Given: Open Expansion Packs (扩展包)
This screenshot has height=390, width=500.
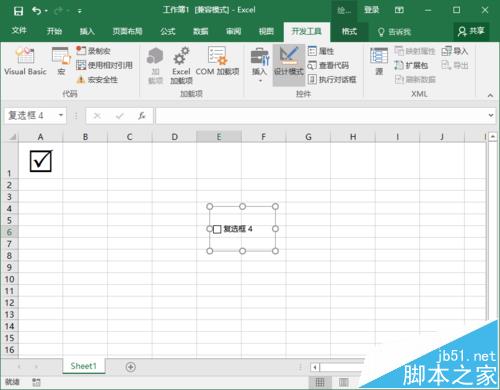Looking at the screenshot, I should [x=411, y=65].
